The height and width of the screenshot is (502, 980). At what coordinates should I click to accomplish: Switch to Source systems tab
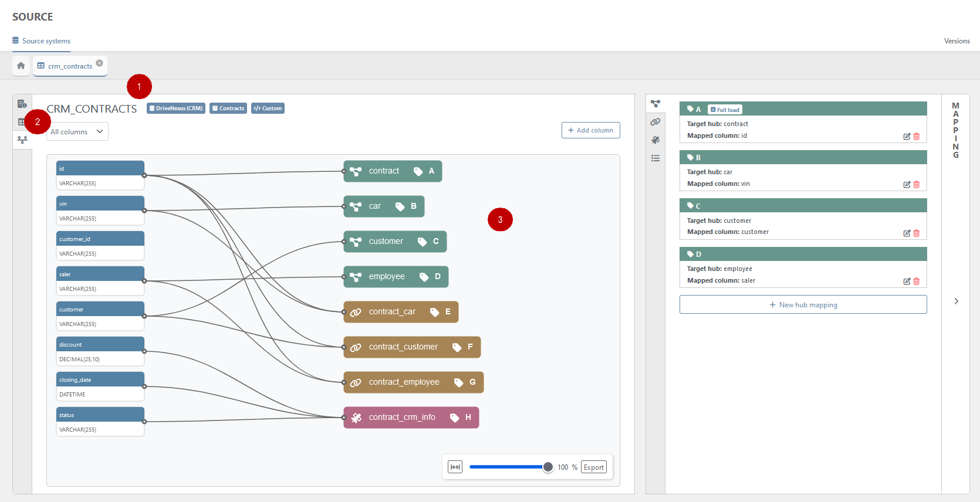42,41
